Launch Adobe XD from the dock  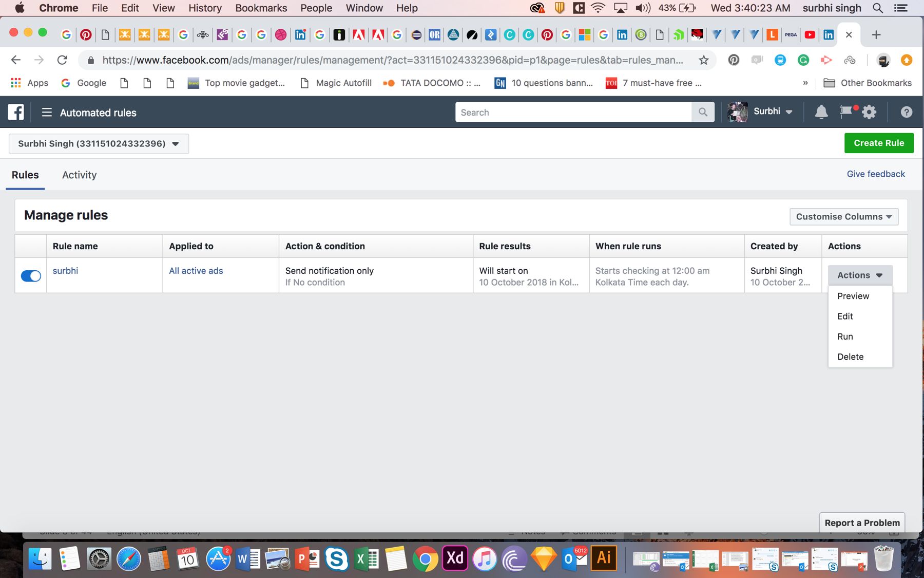click(455, 558)
